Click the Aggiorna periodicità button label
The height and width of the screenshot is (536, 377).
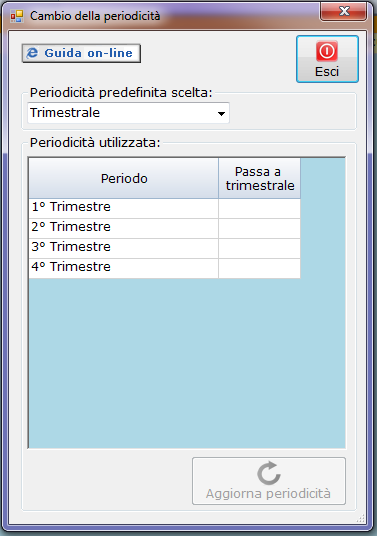268,493
